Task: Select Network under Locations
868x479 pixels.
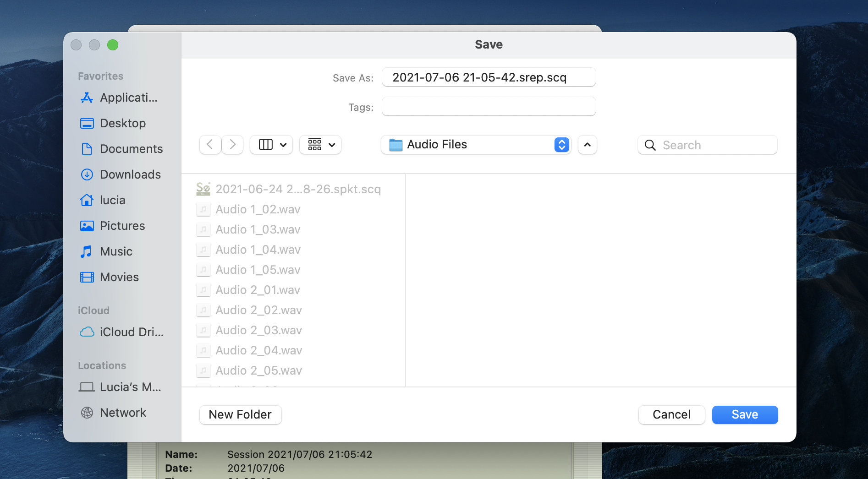Action: 114,413
